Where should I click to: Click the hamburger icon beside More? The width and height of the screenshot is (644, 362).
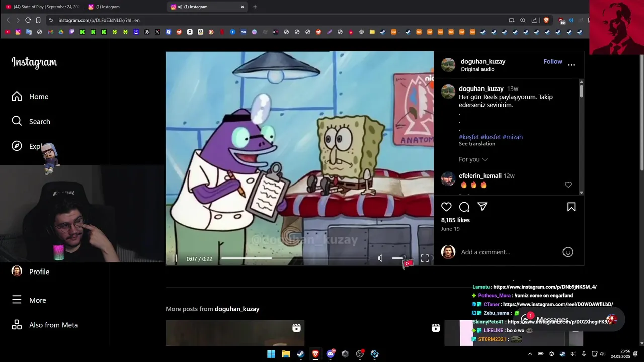point(17,300)
